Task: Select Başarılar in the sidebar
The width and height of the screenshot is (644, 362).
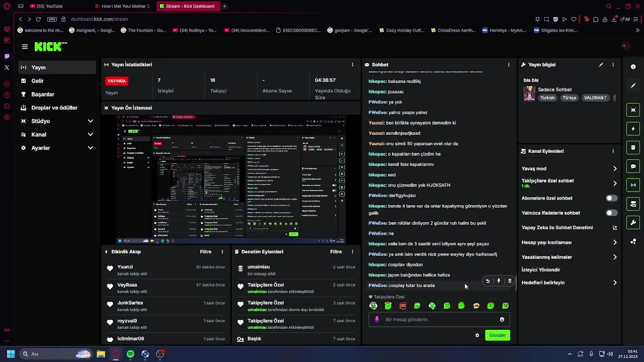Action: pos(57,95)
